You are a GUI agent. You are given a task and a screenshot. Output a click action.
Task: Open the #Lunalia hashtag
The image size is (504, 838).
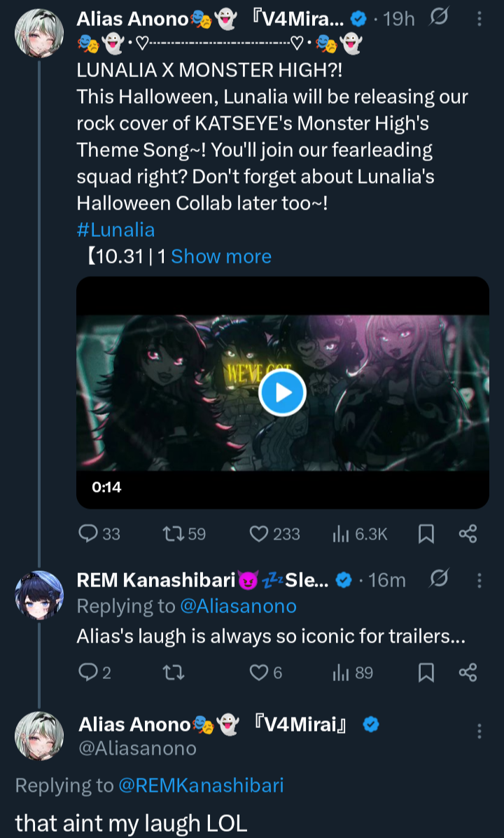coord(116,230)
